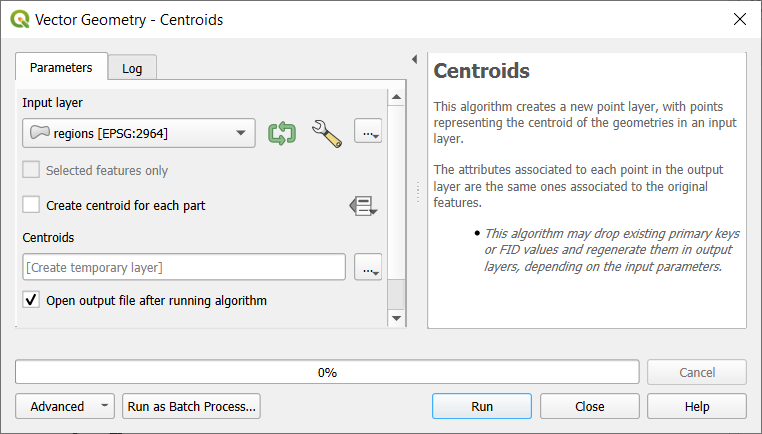Image resolution: width=762 pixels, height=434 pixels.
Task: Browse input layer with ellipsis button
Action: (368, 132)
